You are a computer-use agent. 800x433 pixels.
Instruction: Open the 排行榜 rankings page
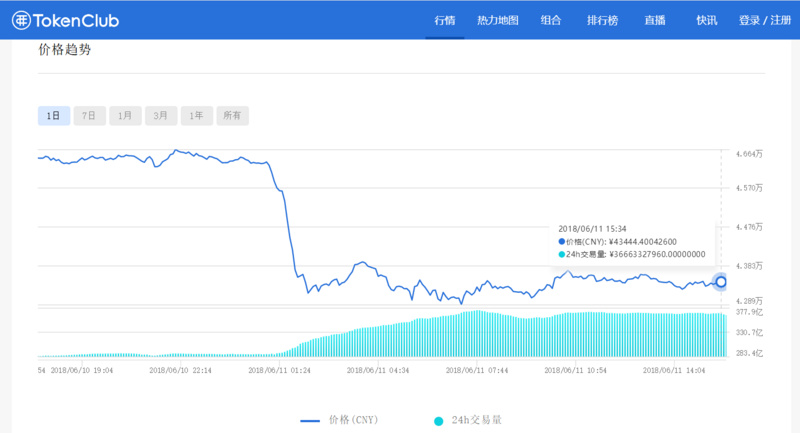point(601,21)
